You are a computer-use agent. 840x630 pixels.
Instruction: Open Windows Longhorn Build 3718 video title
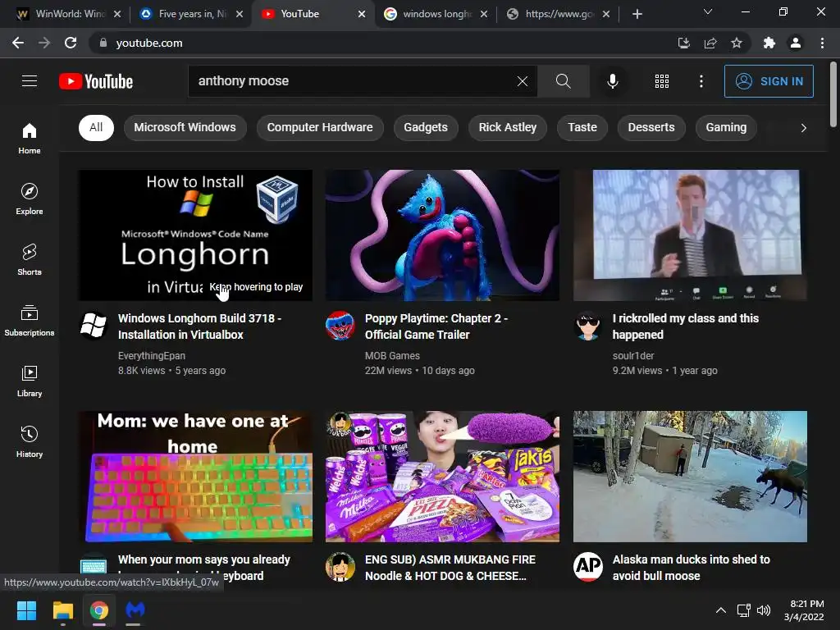click(200, 326)
